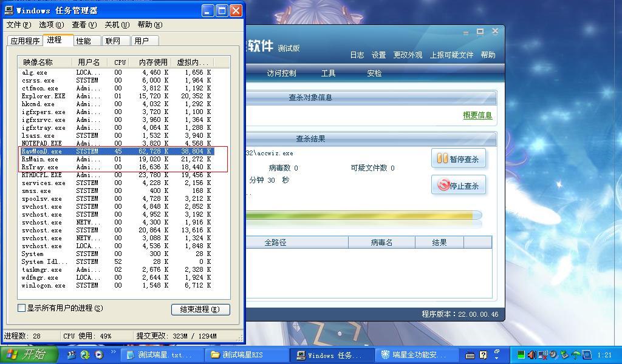
Task: Maximize the Rising antivirus window
Action: (x=480, y=32)
